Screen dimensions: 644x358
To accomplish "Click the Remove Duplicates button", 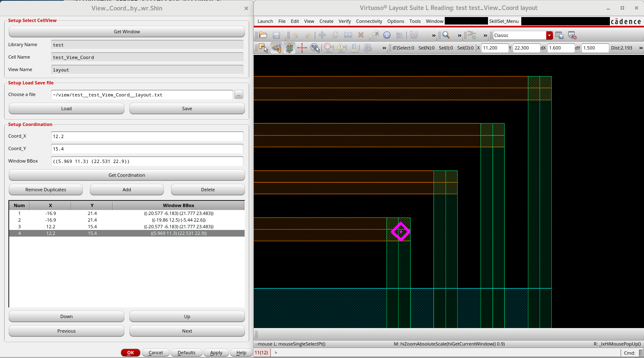I will 46,190.
